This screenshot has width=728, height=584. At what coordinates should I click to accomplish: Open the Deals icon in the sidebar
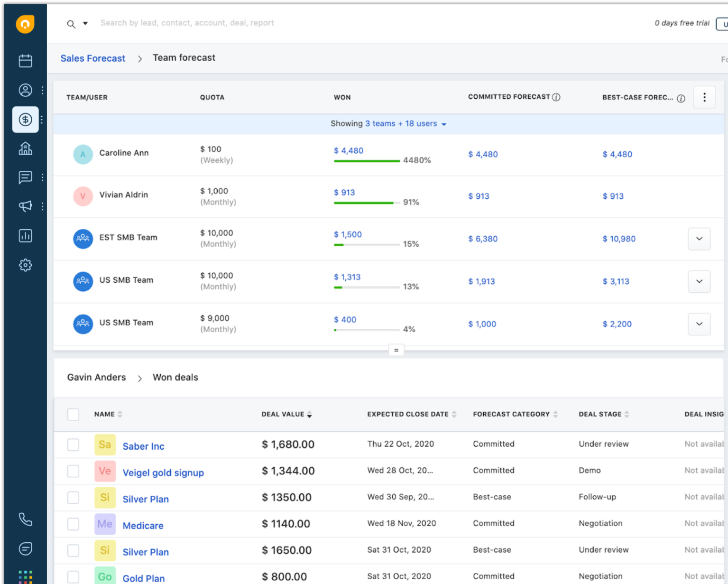tap(25, 120)
